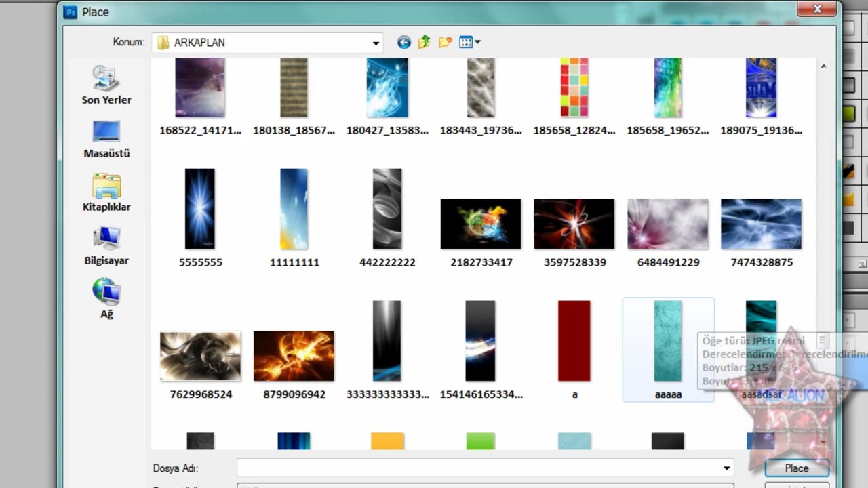
Task: Select the teal image named aaaaa
Action: (x=668, y=341)
